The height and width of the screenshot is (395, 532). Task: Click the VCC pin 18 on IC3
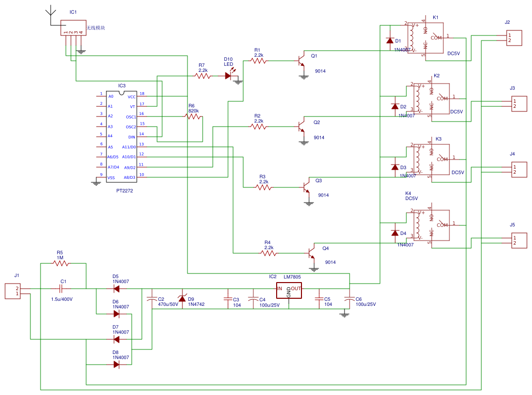point(142,96)
